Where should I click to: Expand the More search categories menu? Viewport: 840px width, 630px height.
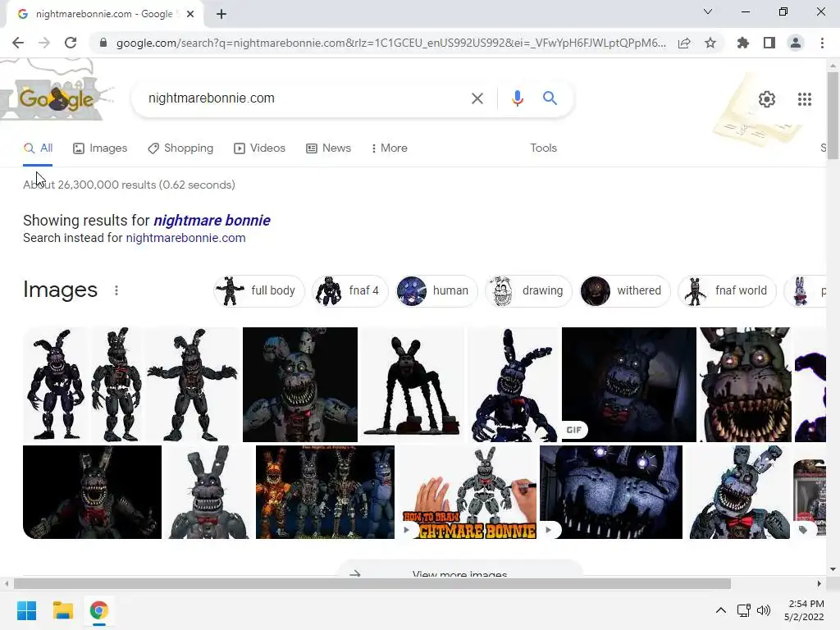coord(390,148)
